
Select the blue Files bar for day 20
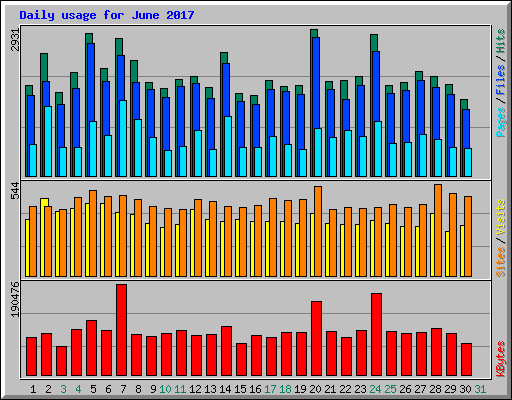pyautogui.click(x=316, y=83)
